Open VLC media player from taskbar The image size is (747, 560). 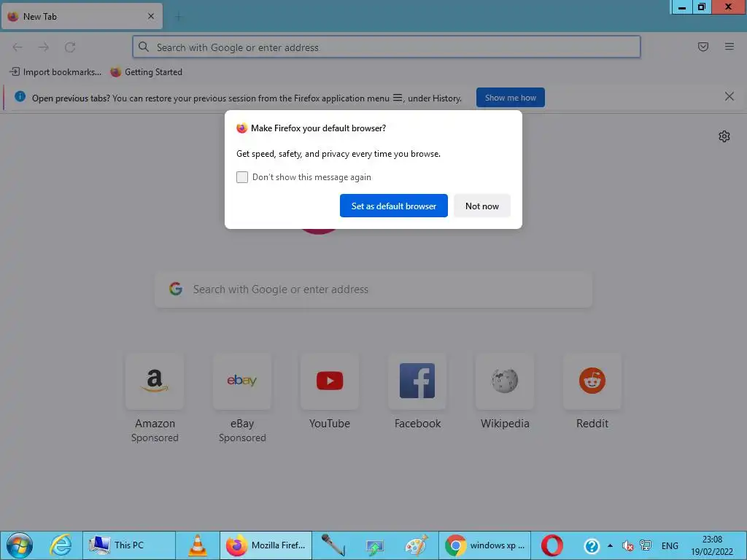pyautogui.click(x=197, y=545)
